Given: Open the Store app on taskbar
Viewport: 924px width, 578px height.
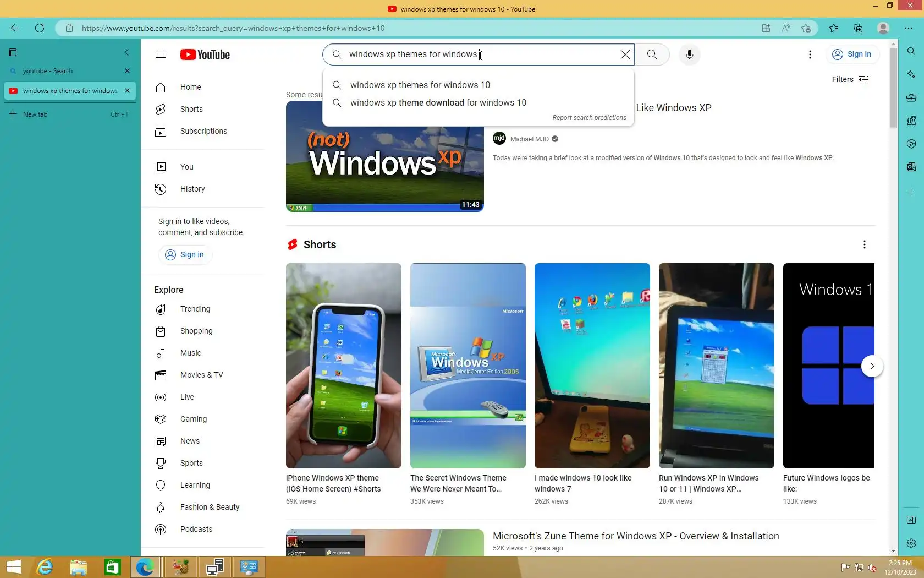Looking at the screenshot, I should click(x=113, y=567).
